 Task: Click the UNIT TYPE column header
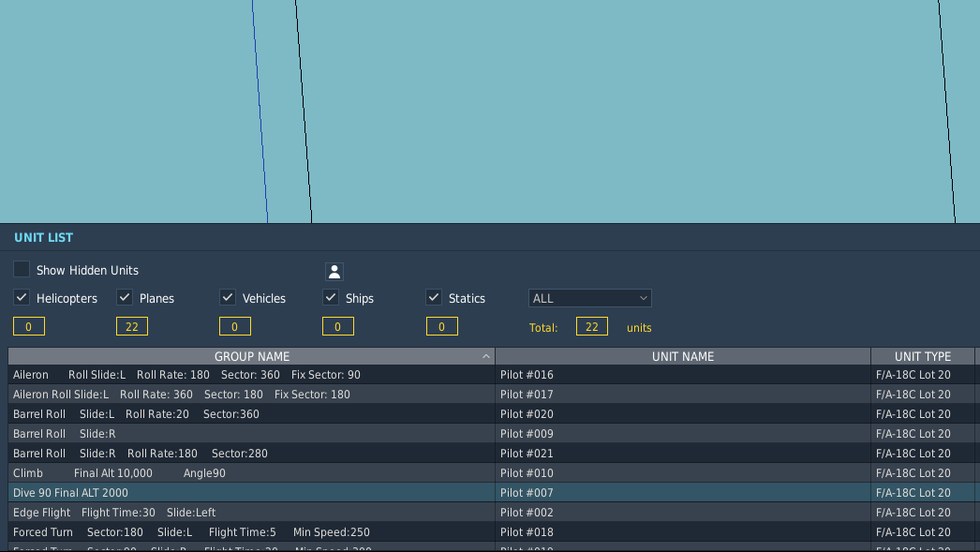(x=922, y=356)
